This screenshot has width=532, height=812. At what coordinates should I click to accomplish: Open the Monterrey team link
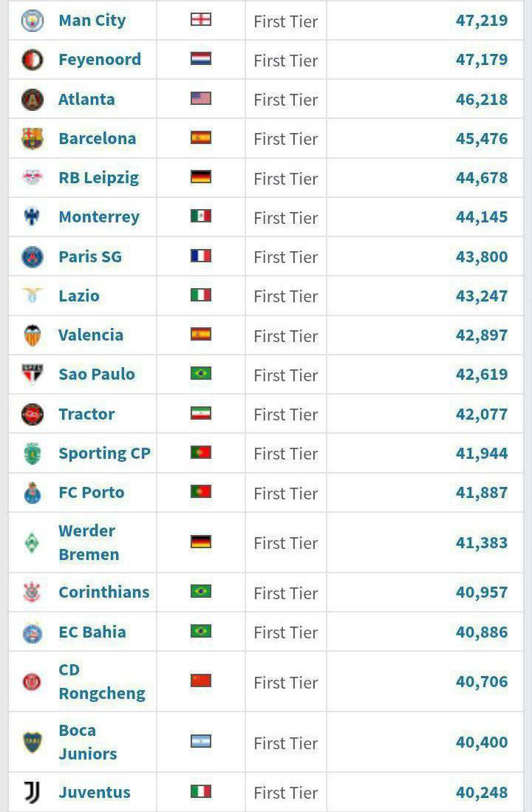coord(99,217)
